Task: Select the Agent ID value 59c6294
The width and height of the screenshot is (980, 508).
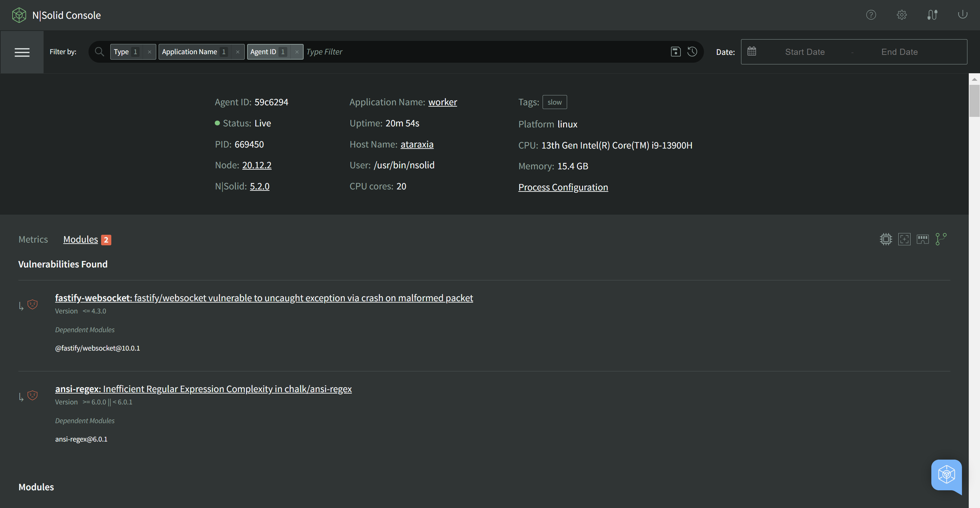Action: click(x=271, y=102)
